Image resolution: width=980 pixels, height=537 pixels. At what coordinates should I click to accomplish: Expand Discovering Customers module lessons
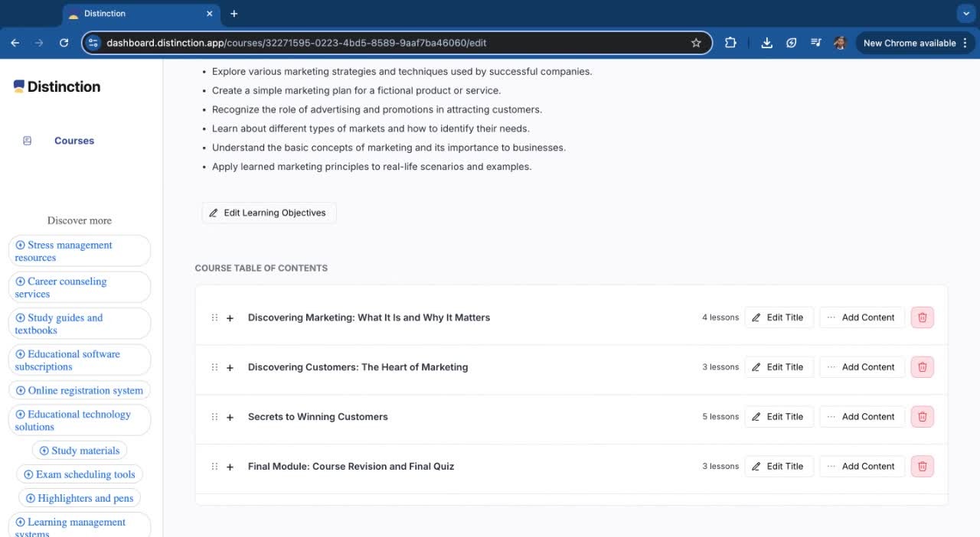click(x=230, y=368)
